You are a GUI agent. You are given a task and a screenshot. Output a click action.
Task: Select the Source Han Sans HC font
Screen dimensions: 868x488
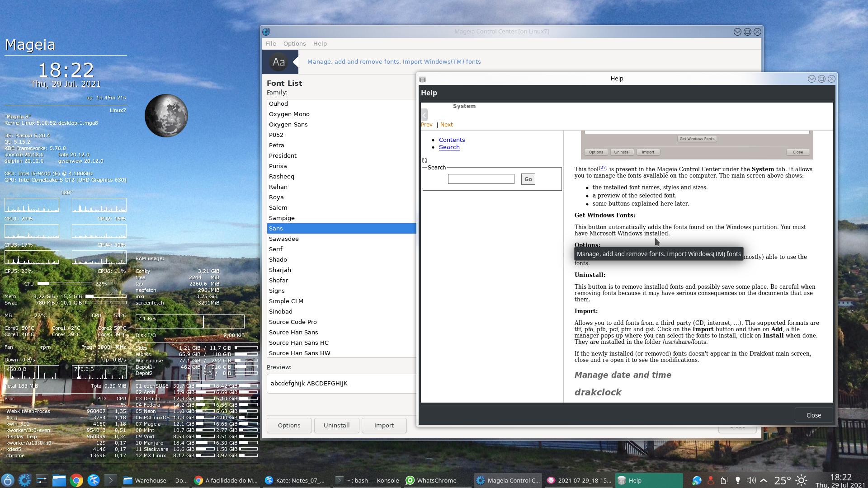[x=341, y=343]
